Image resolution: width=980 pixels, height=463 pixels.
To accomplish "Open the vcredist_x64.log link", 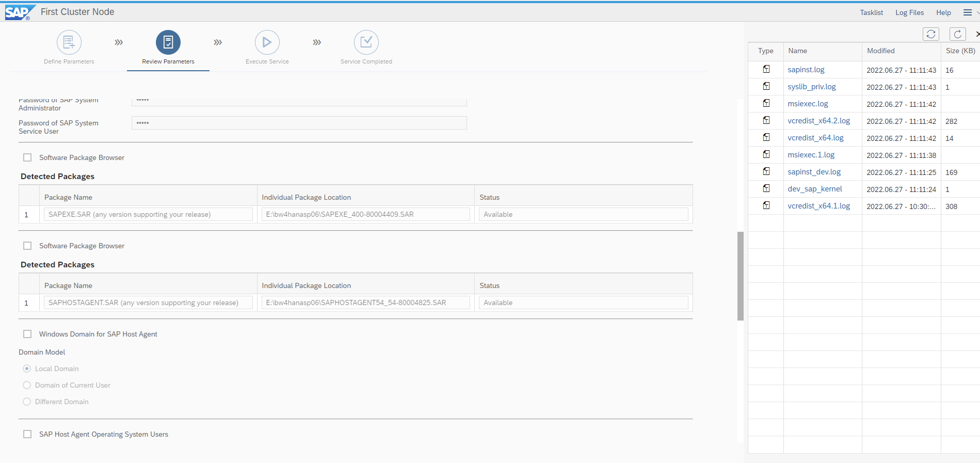I will point(816,138).
